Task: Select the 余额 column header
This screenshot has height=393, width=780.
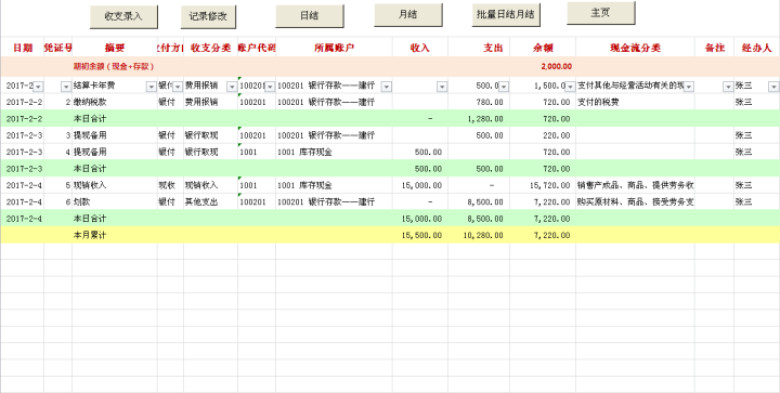Action: click(543, 48)
